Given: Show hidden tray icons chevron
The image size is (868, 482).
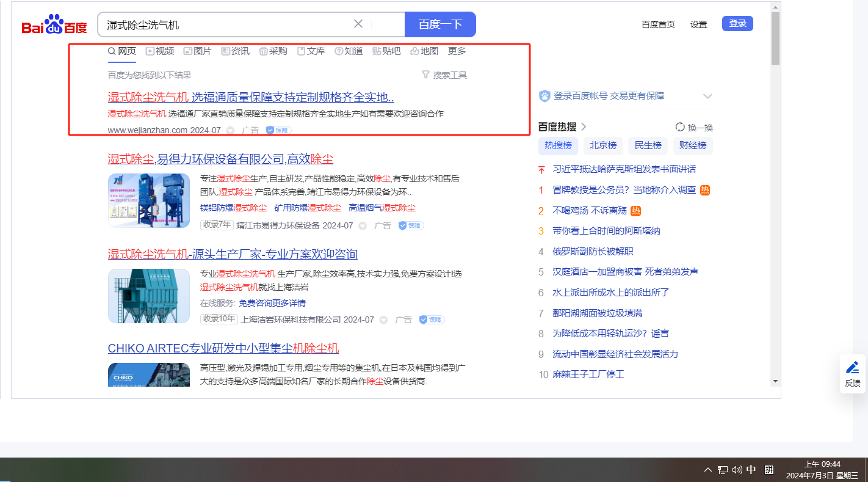Looking at the screenshot, I should tap(708, 470).
